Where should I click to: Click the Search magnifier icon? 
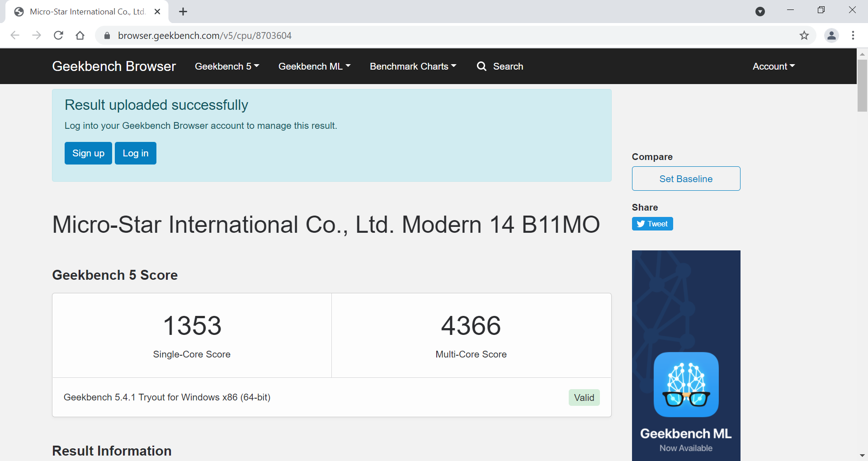coord(481,66)
